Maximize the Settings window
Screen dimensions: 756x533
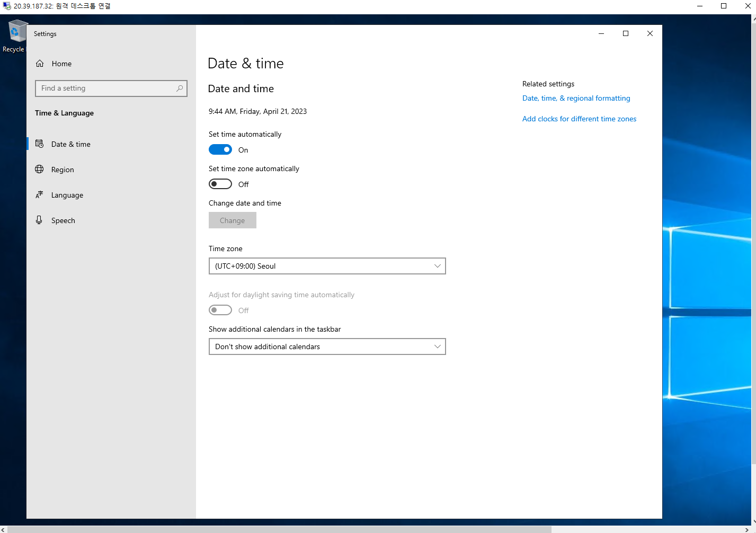(626, 33)
